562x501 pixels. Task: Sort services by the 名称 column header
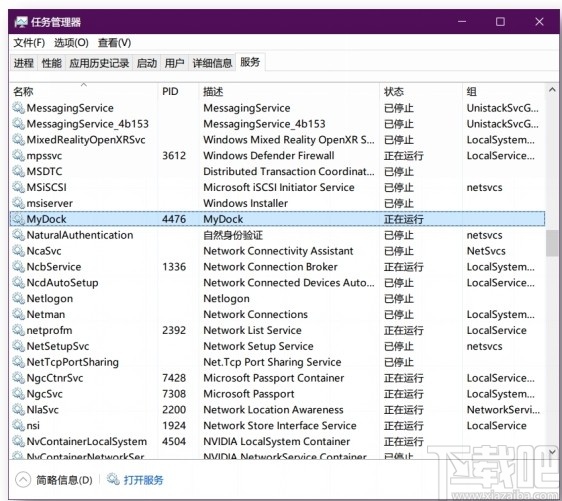(85, 92)
